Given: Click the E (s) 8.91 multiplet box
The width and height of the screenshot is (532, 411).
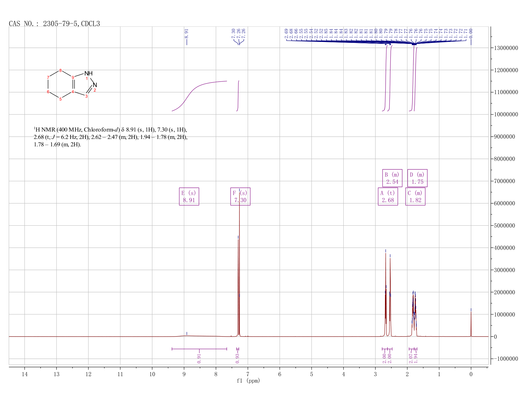Looking at the screenshot, I should pos(189,196).
